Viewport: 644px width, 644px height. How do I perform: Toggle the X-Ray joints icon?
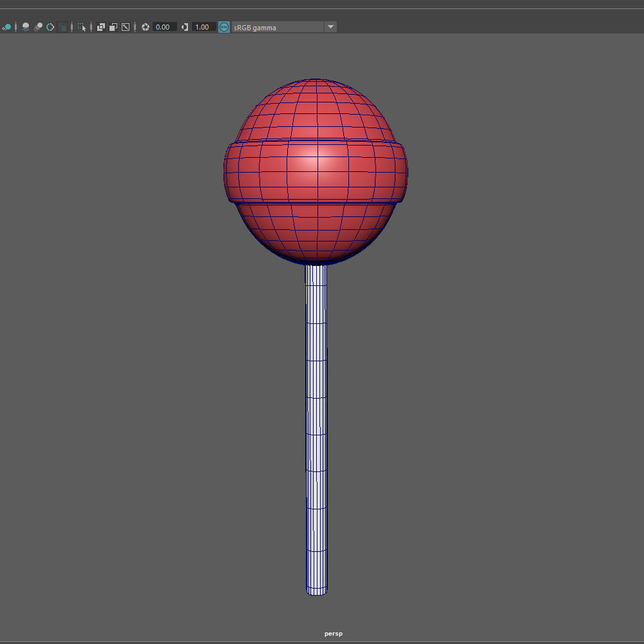(x=126, y=27)
